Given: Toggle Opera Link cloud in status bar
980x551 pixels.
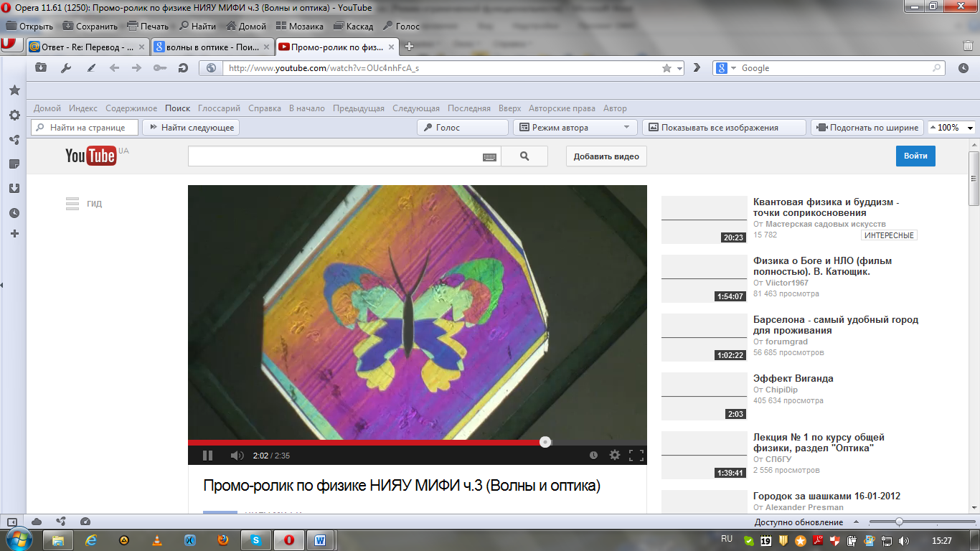Looking at the screenshot, I should 37,522.
